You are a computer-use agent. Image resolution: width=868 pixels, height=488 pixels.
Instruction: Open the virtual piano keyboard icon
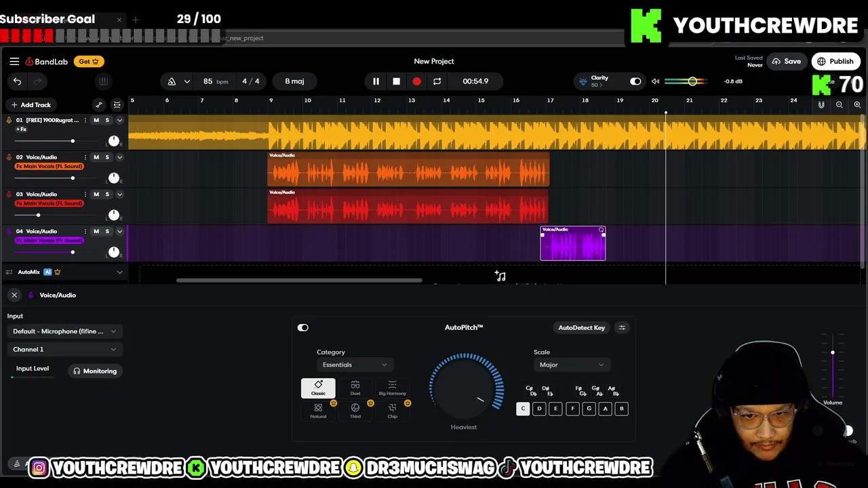(103, 81)
